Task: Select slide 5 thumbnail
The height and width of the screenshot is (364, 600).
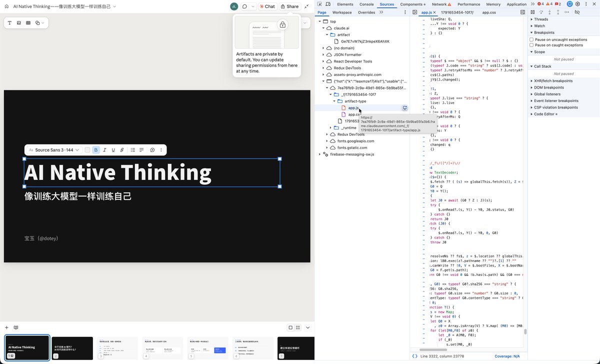Action: tap(208, 347)
